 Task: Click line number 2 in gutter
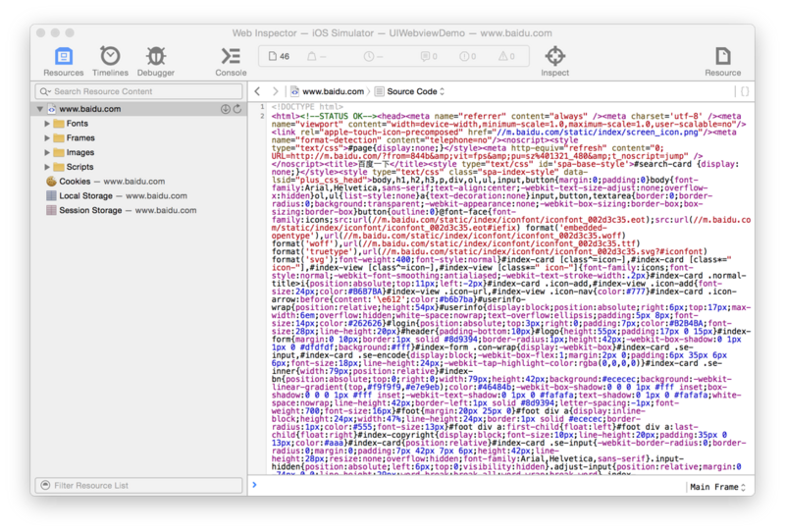[x=262, y=116]
